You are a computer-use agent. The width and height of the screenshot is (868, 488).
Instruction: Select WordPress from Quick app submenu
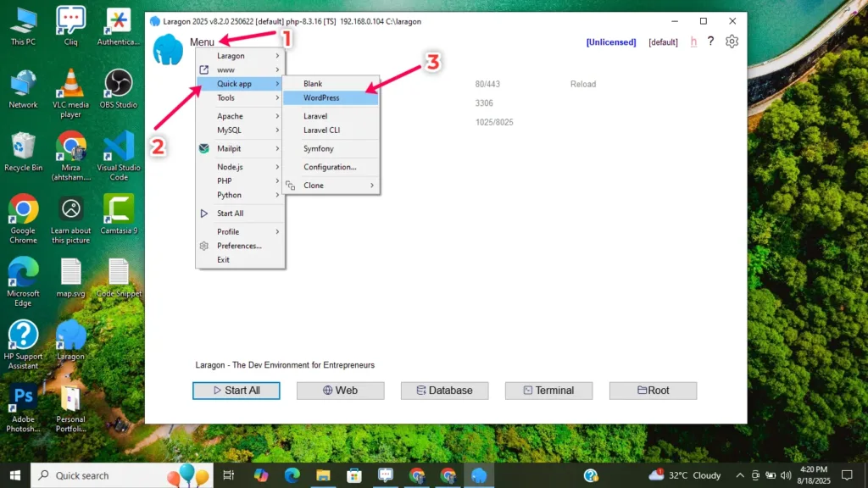pyautogui.click(x=322, y=98)
